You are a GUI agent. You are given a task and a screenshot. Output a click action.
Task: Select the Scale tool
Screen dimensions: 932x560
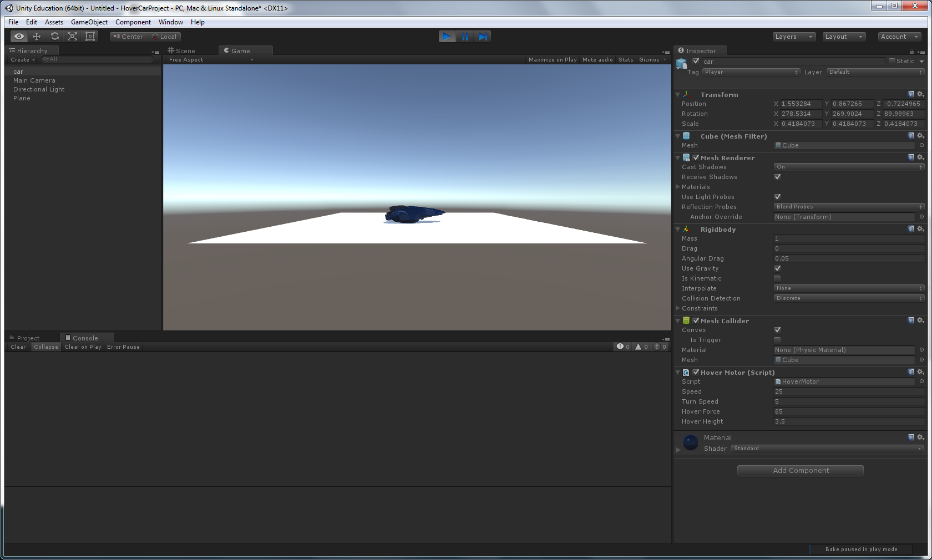point(72,37)
